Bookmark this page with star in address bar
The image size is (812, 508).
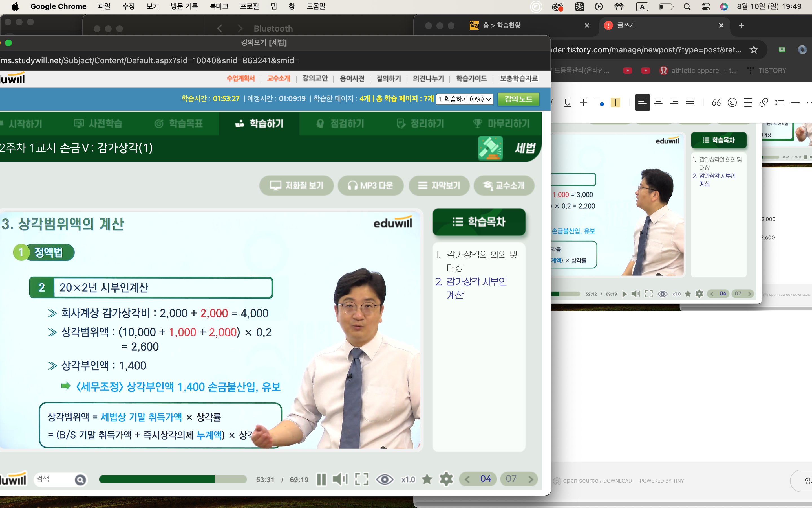[754, 50]
